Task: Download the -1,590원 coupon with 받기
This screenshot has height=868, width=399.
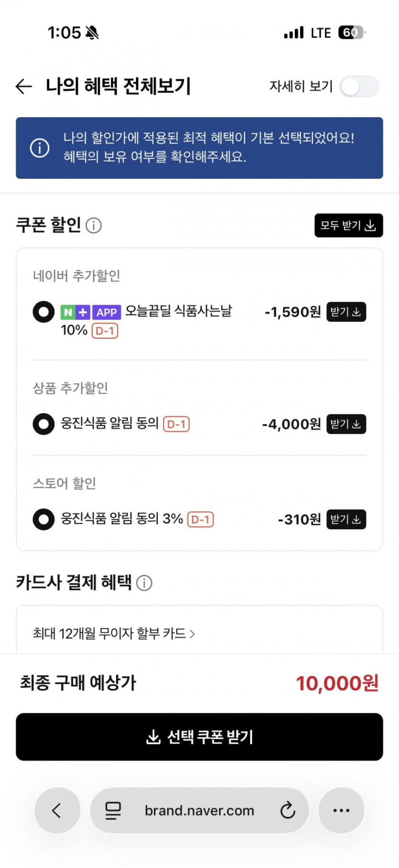Action: point(346,312)
